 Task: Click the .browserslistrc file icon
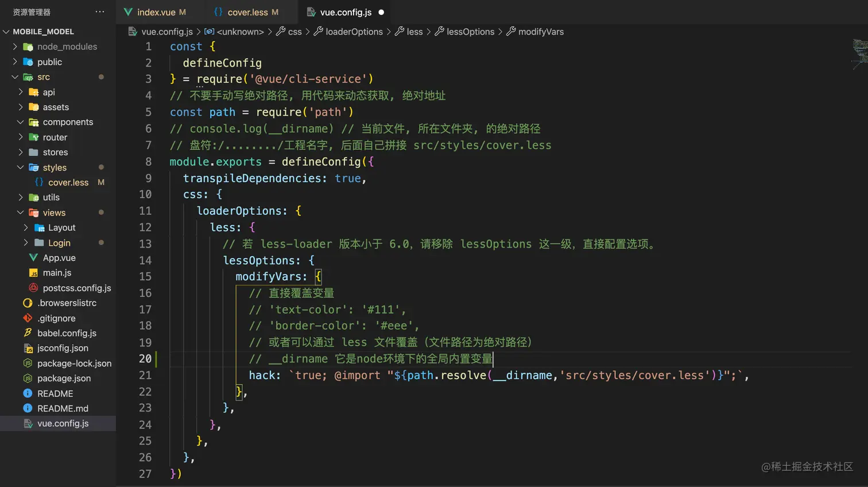click(28, 303)
